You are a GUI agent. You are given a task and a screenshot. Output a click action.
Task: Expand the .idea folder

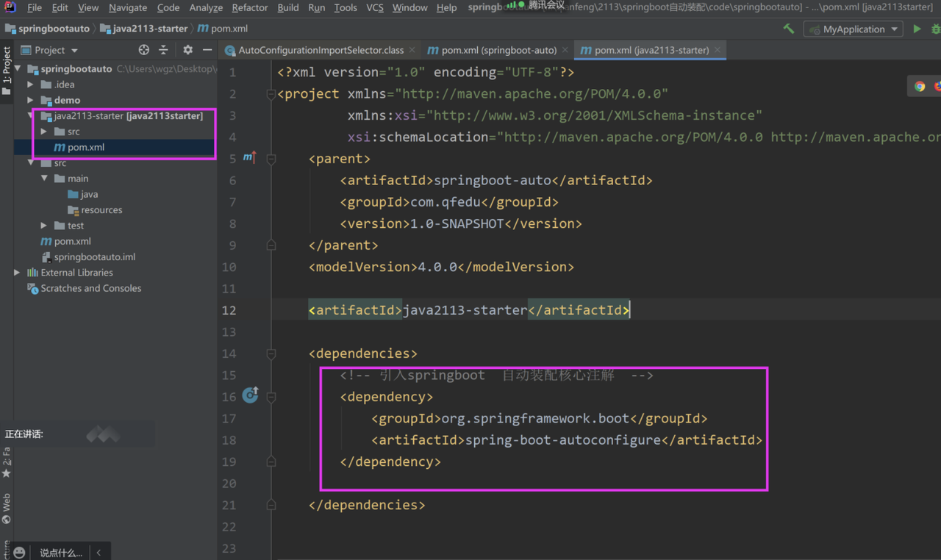click(x=31, y=85)
